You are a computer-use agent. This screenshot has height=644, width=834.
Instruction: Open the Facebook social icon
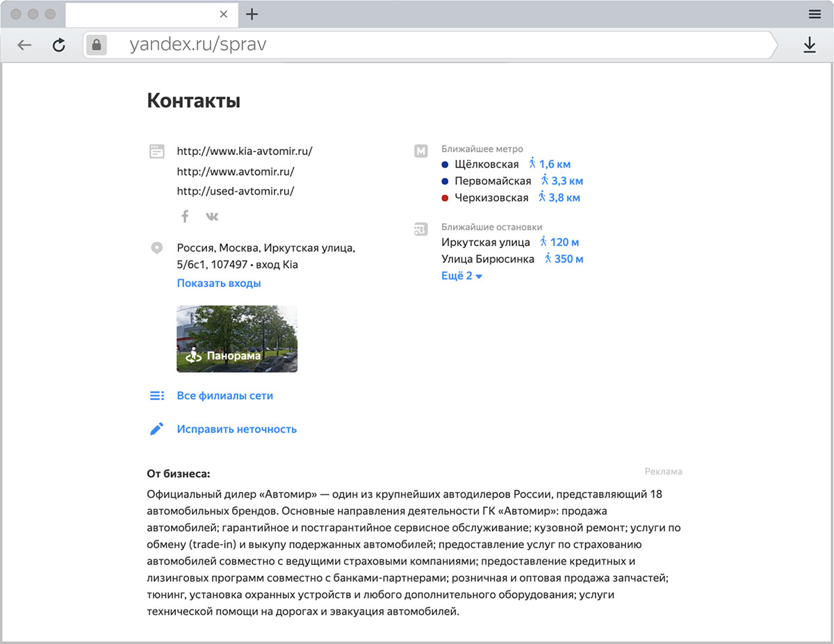pyautogui.click(x=185, y=217)
